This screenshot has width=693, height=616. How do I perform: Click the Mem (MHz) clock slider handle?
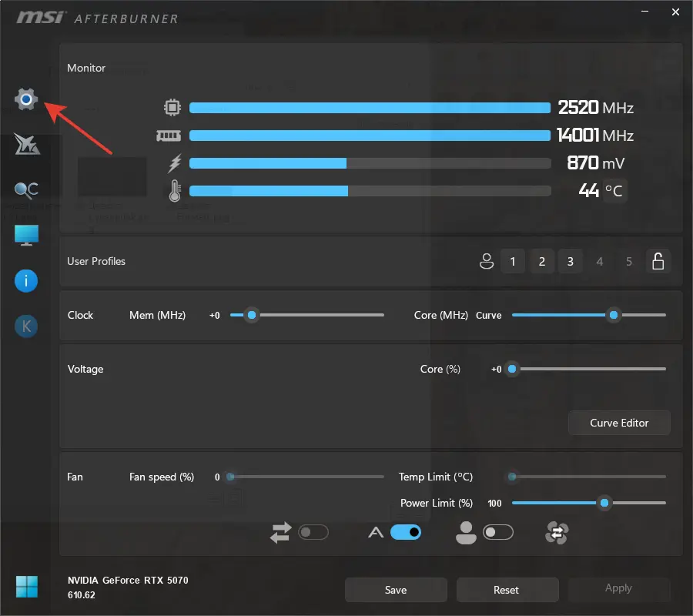tap(252, 315)
